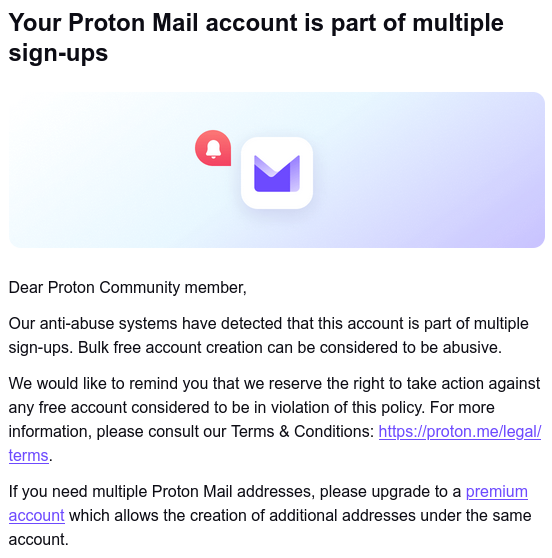Click the final "account." word at the bottom

tap(38, 539)
